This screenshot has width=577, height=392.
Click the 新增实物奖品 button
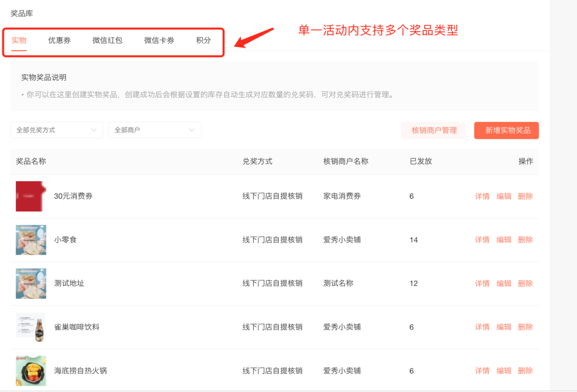(506, 130)
